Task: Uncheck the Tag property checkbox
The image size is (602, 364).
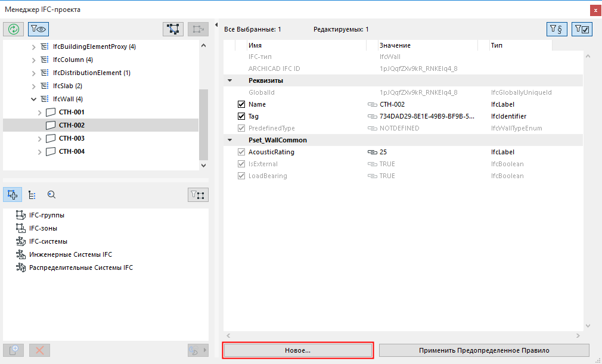Action: click(x=241, y=116)
